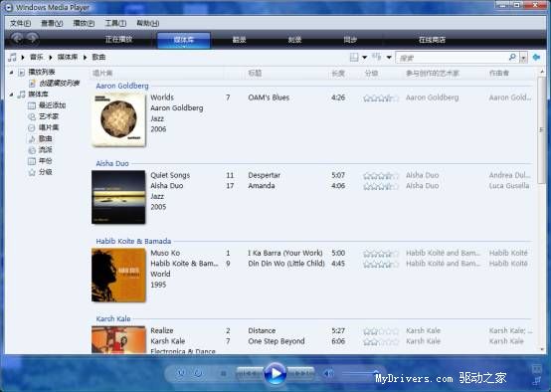Click in the search input field

(452, 58)
